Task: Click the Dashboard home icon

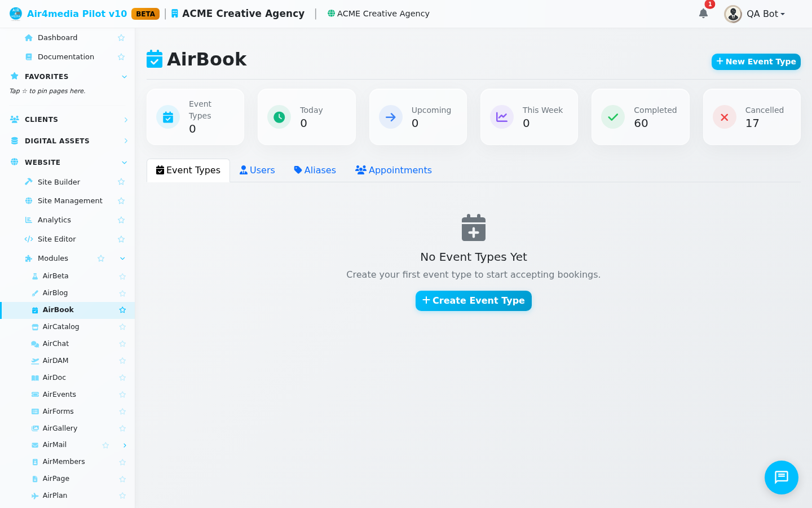Action: click(x=29, y=38)
